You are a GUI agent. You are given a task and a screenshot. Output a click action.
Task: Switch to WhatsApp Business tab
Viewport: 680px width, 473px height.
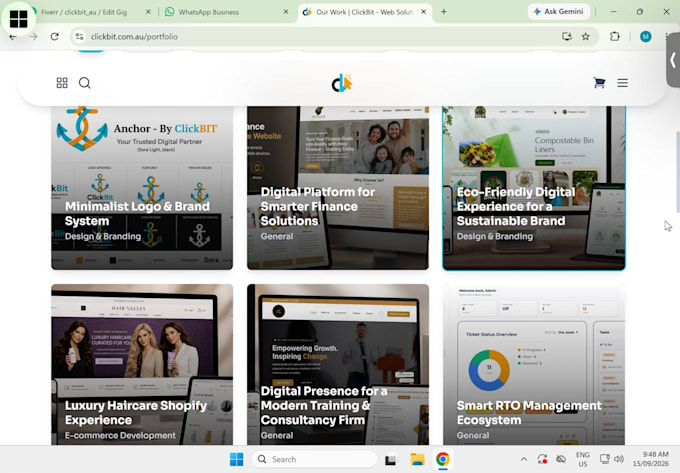pos(208,12)
